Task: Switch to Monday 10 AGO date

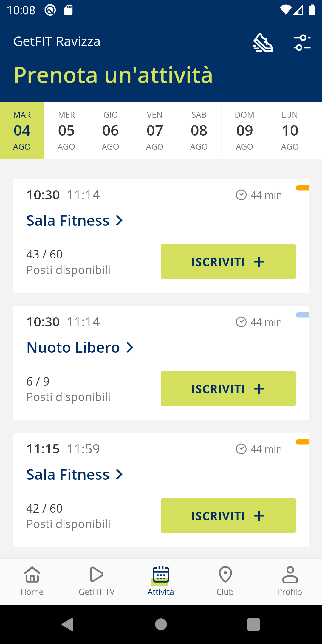Action: (x=290, y=131)
